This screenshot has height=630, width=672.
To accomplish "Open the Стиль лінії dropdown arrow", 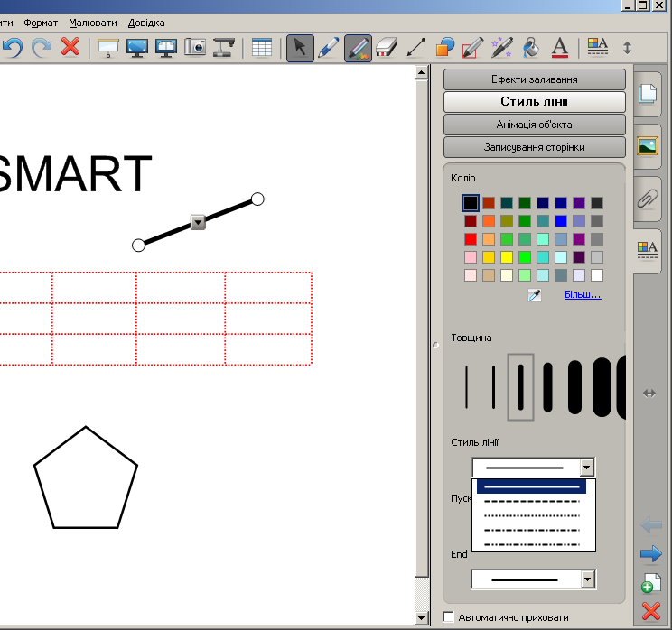I will [x=587, y=468].
